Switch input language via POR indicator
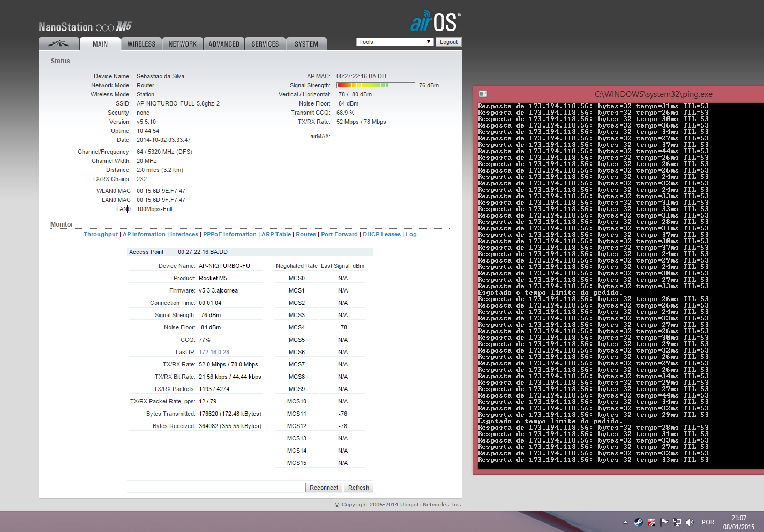Image resolution: width=764 pixels, height=532 pixels. [708, 522]
